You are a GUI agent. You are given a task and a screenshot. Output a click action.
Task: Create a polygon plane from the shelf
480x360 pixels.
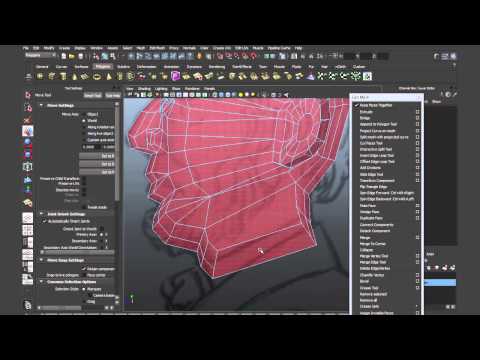coord(85,76)
